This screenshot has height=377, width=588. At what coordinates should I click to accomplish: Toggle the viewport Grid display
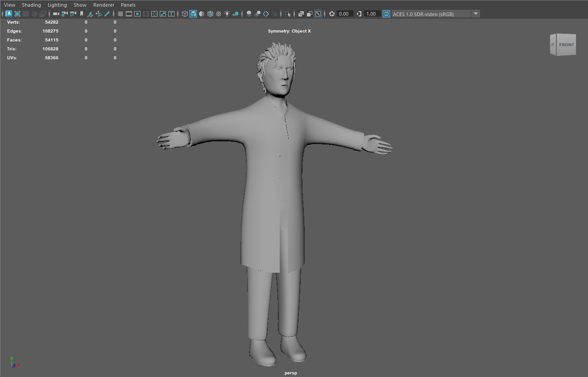120,14
